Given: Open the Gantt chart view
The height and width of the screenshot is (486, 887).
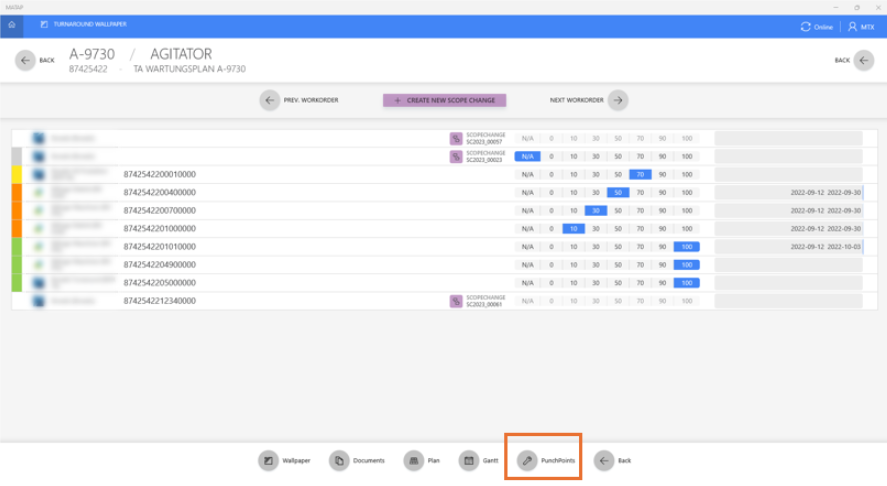Looking at the screenshot, I should (468, 461).
